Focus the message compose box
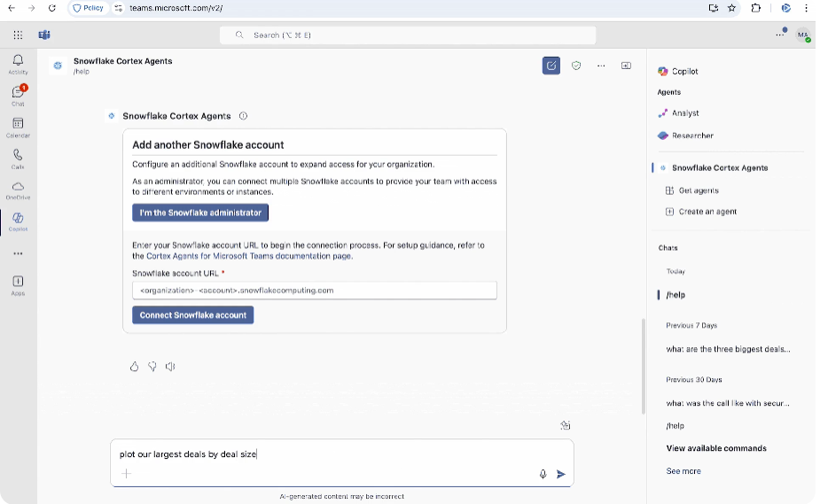 point(342,454)
